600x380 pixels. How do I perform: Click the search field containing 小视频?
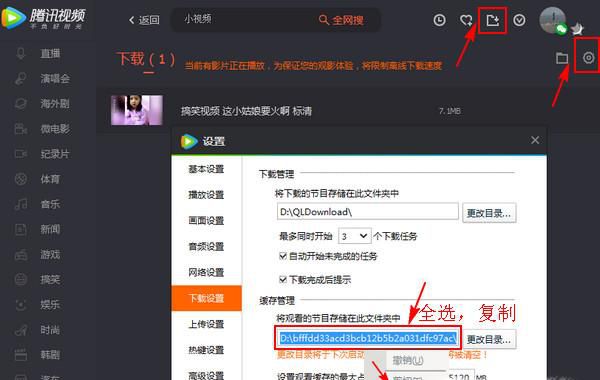tap(245, 19)
